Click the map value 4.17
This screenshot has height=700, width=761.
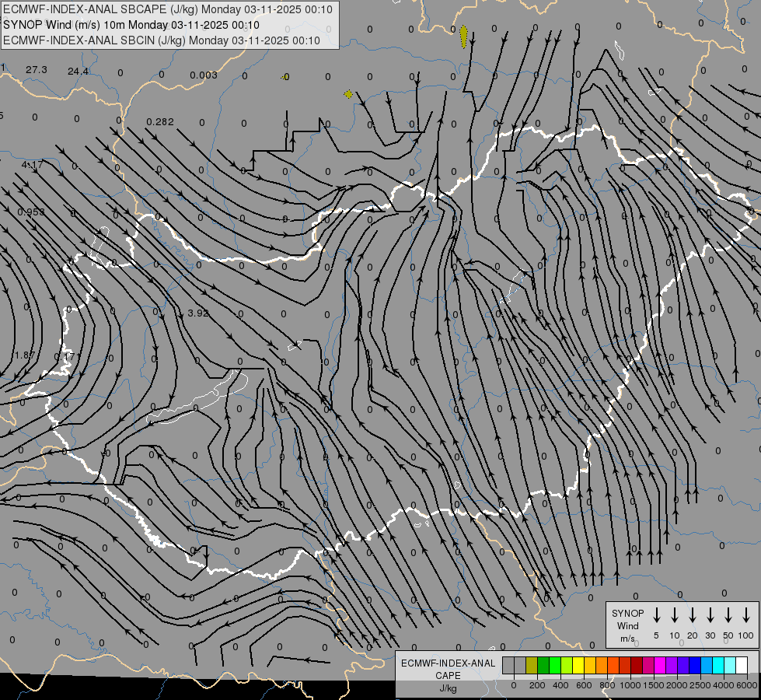coord(32,165)
